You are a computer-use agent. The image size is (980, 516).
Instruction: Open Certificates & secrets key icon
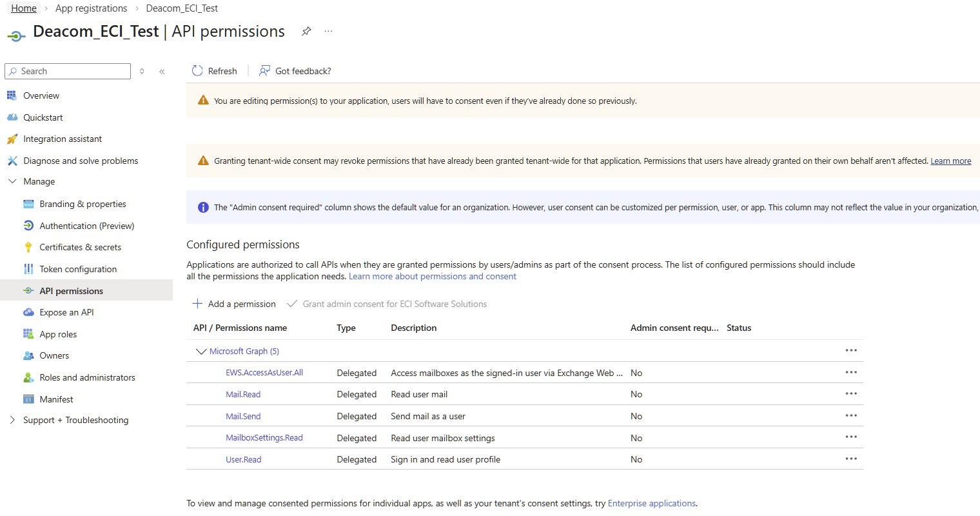click(28, 247)
